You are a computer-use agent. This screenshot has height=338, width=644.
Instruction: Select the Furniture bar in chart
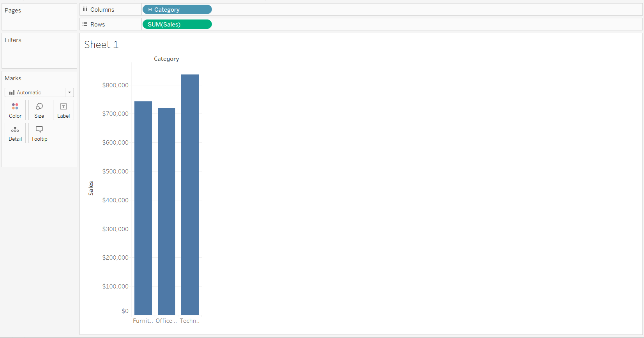tap(143, 208)
